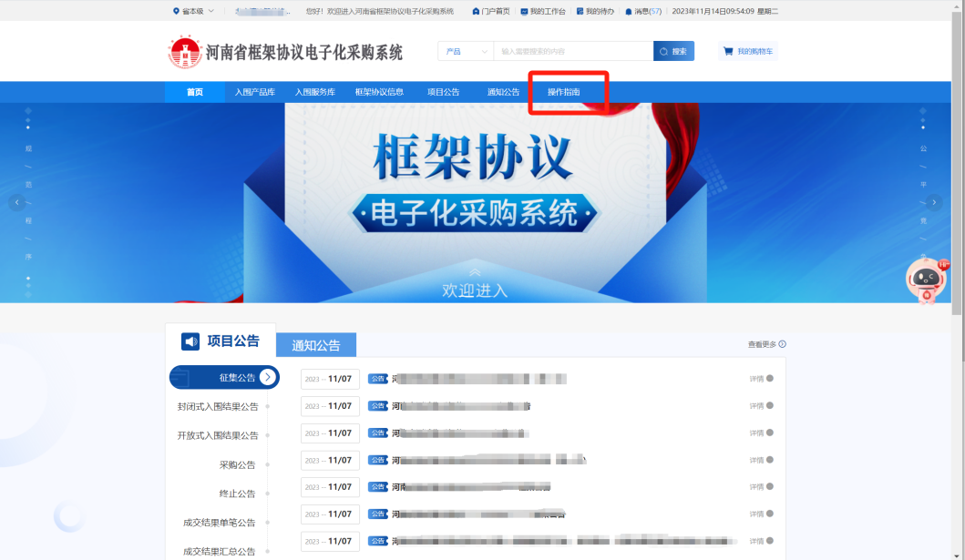Click the banner next-slide arrow
Screen dimensions: 965x560
[934, 202]
